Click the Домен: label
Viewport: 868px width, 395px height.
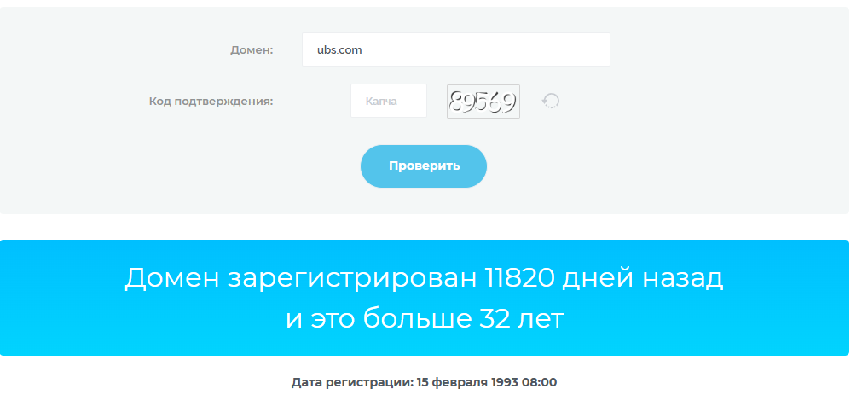252,49
